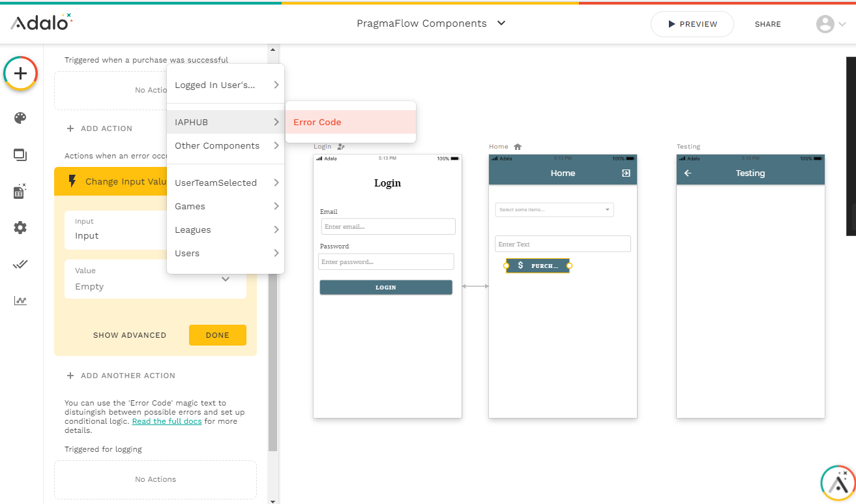This screenshot has width=856, height=504.
Task: Click the plus icon beside ADD ANOTHER ACTION
Action: (70, 376)
